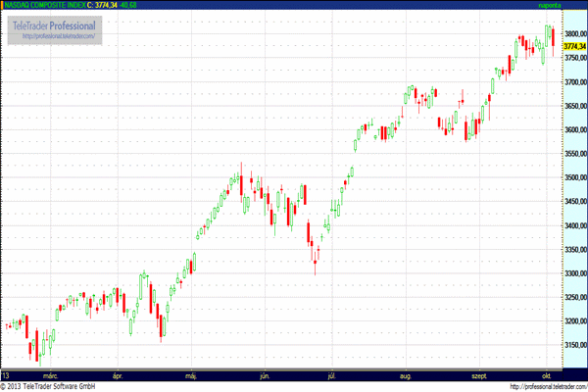The width and height of the screenshot is (588, 392).
Task: Select the 'szept.' month on time axis
Action: 479,374
